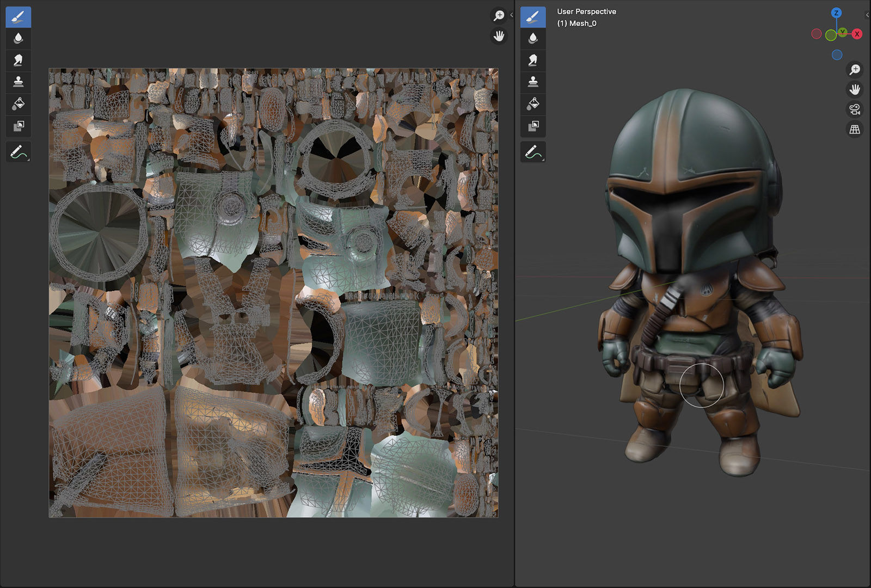Viewport: 871px width, 588px height.
Task: Toggle the camera view in the 3D viewport
Action: (x=855, y=109)
